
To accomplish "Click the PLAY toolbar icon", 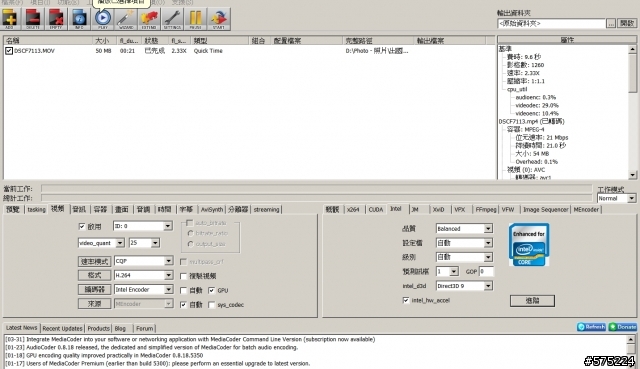I will pyautogui.click(x=103, y=19).
